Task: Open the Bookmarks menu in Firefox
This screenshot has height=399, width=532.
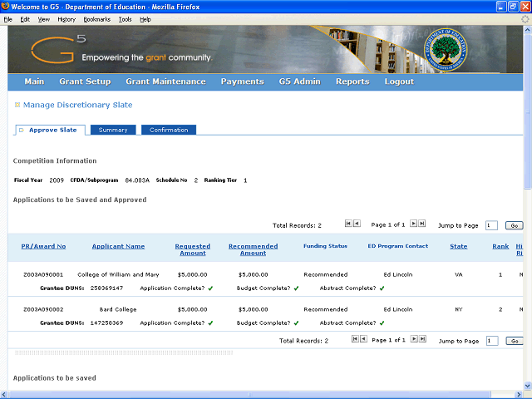Action: (x=96, y=18)
